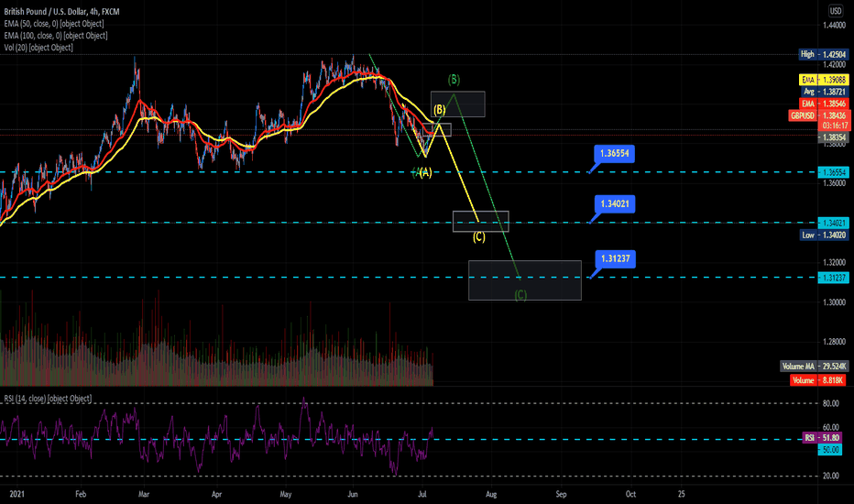Click the Apr label on the time axis
Image resolution: width=854 pixels, height=504 pixels.
[216, 494]
